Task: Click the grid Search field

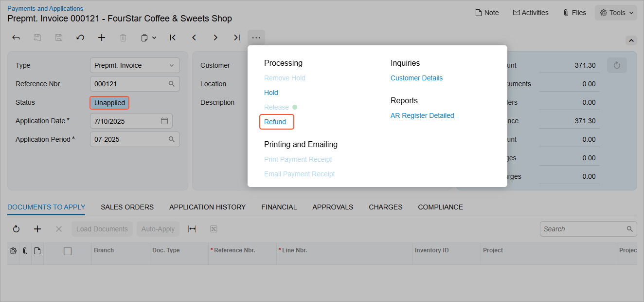Action: (x=583, y=229)
